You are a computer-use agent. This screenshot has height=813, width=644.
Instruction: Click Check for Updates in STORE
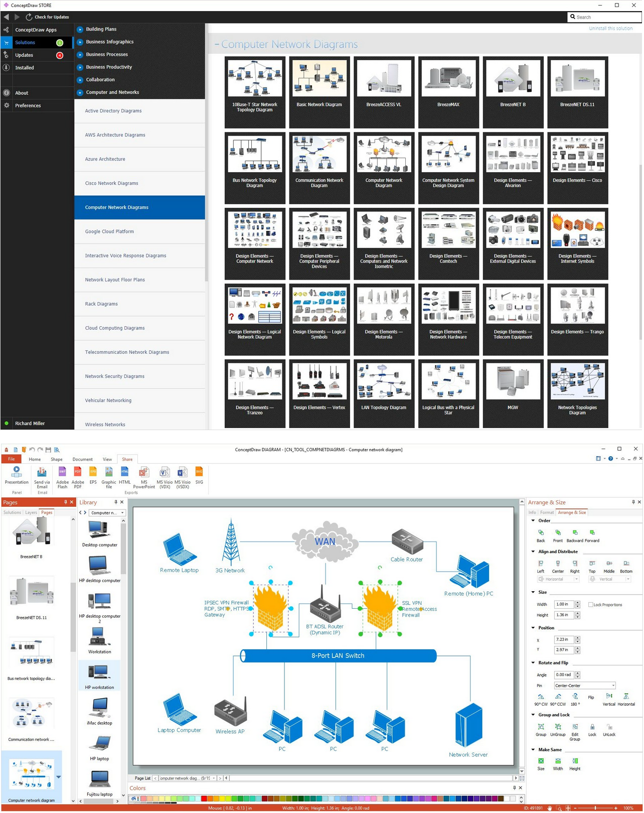pyautogui.click(x=48, y=17)
